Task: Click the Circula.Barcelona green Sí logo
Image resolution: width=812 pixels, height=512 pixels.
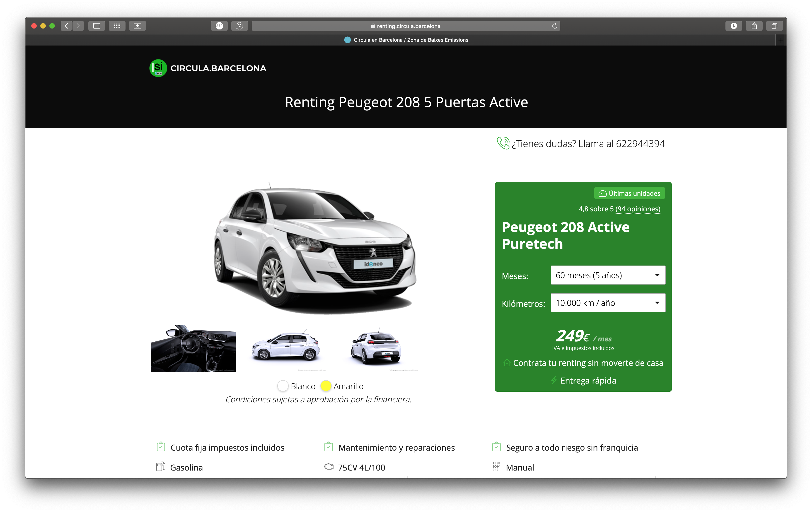Action: click(x=158, y=68)
